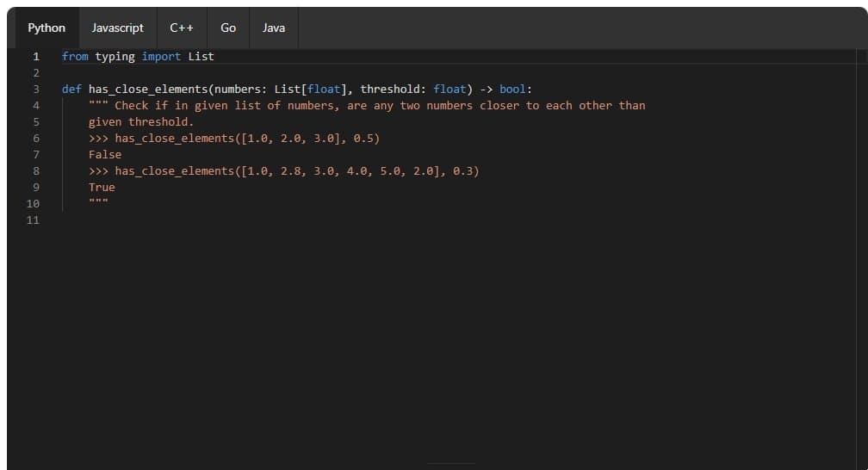868x470 pixels.
Task: Switch to the Python tab
Action: 46,28
